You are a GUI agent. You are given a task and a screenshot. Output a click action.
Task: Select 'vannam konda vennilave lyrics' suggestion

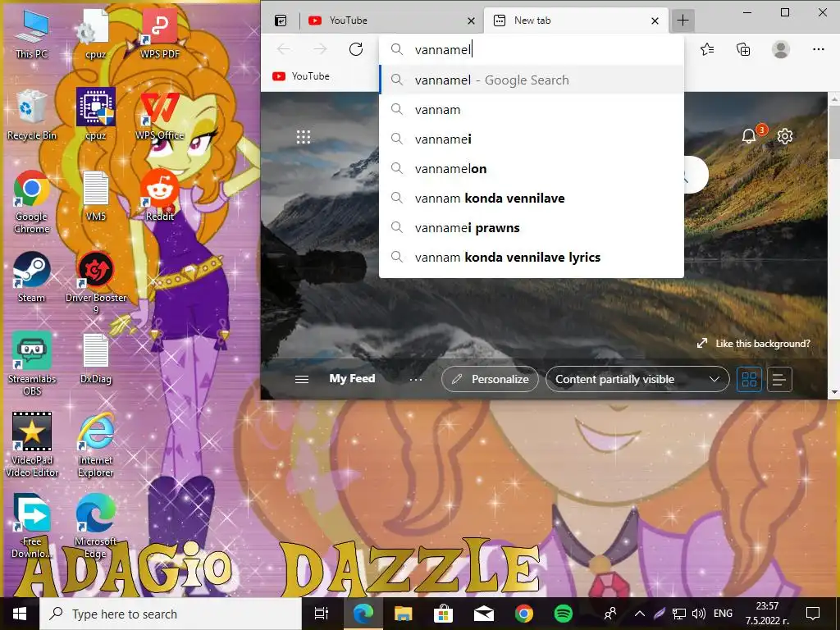532,257
